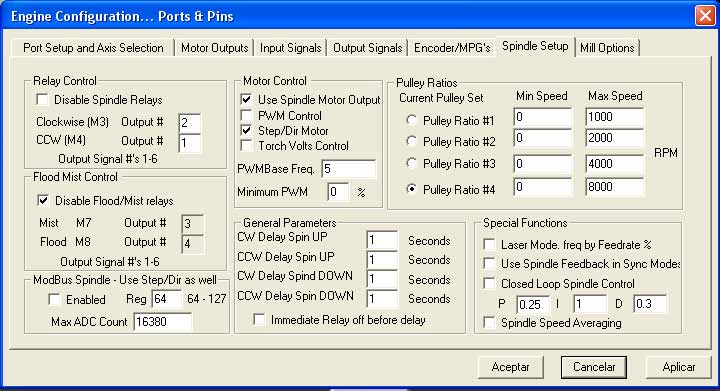Viewport: 720px width, 391px height.
Task: Pick Pulley Ratio #3 option
Action: pyautogui.click(x=411, y=163)
